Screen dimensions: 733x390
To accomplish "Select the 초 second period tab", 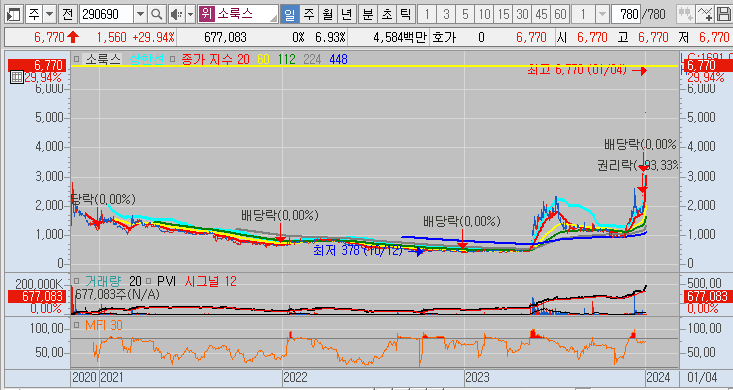I will click(387, 14).
